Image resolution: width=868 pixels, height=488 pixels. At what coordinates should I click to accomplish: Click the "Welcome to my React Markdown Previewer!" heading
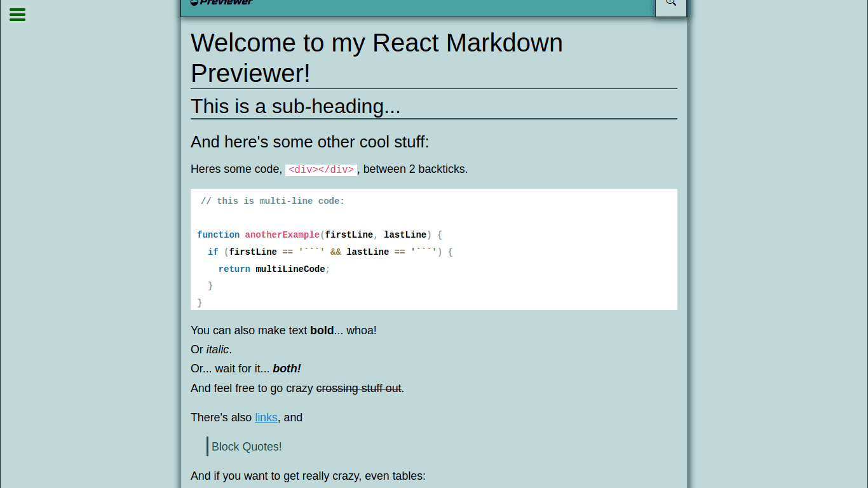[434, 58]
